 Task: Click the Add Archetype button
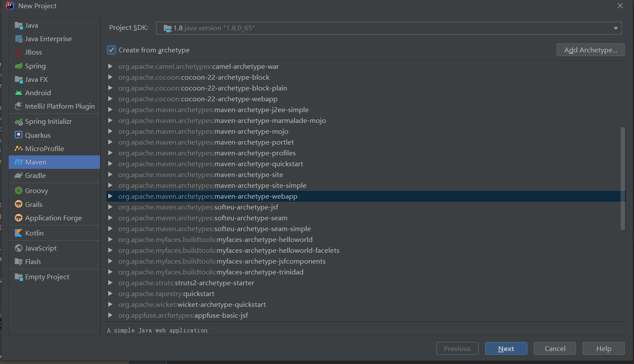[590, 50]
